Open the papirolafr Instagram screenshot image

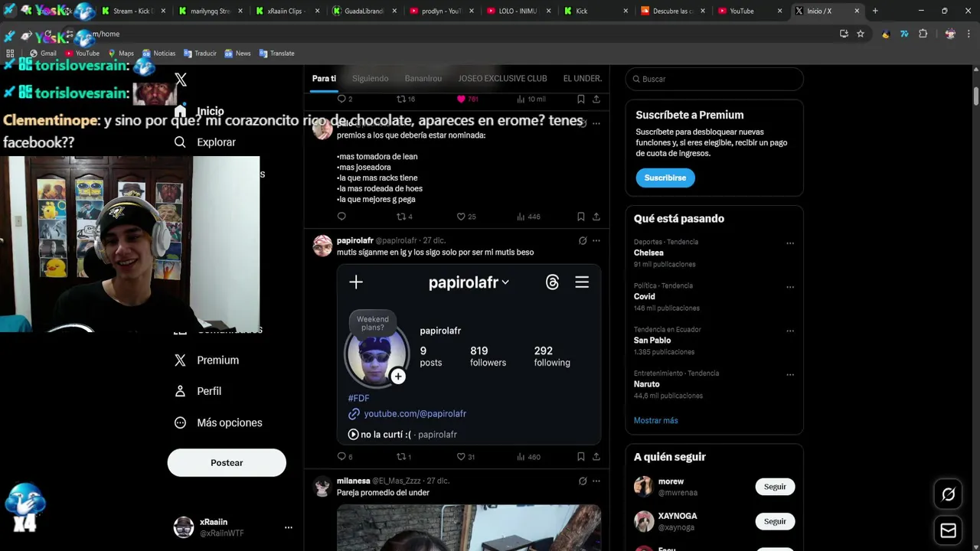[469, 354]
